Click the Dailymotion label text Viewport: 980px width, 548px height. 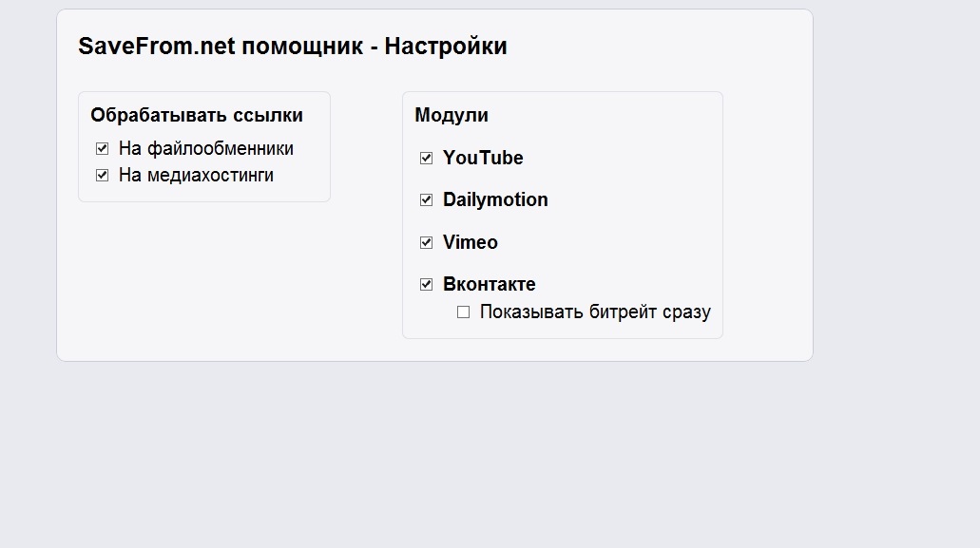click(x=495, y=199)
